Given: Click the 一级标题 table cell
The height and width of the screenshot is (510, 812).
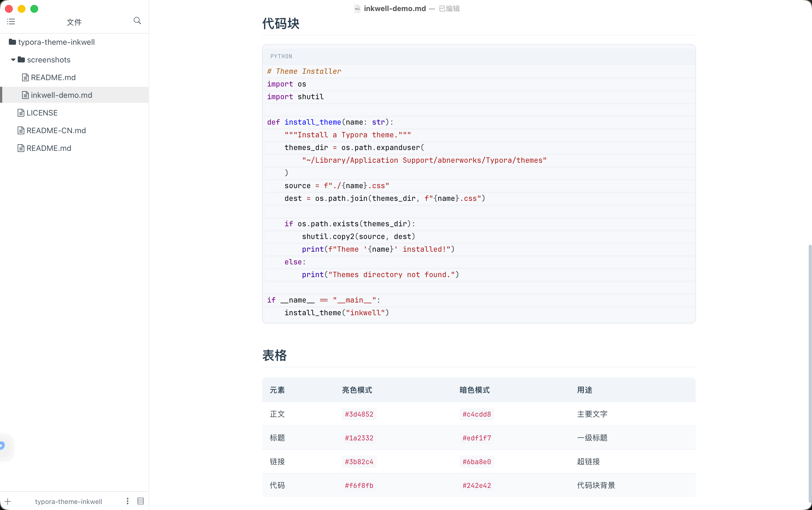Looking at the screenshot, I should click(x=592, y=438).
